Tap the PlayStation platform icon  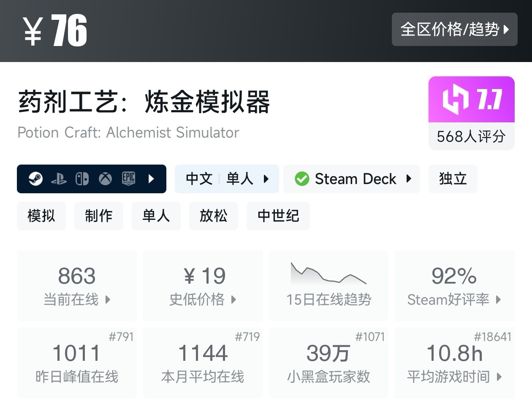tap(59, 179)
